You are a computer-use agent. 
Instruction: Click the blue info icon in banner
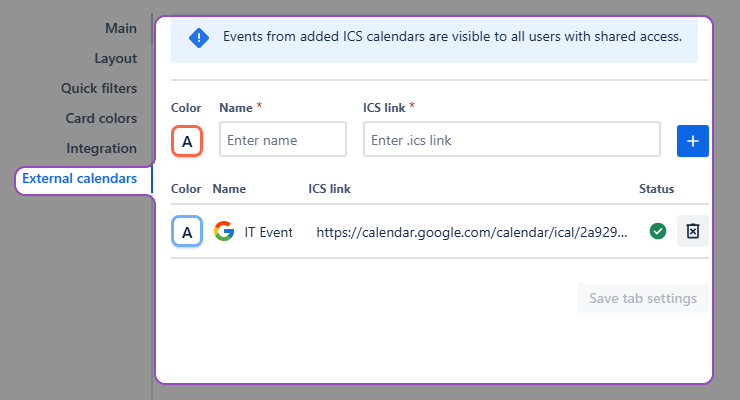pyautogui.click(x=199, y=38)
